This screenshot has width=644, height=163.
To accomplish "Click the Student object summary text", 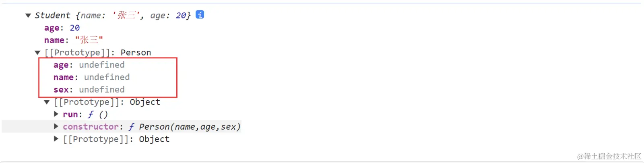I will [113, 15].
